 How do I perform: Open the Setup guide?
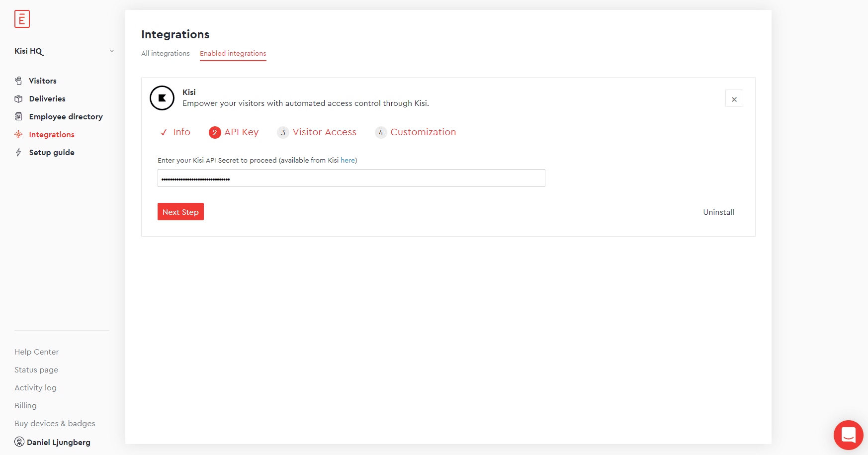[x=52, y=152]
